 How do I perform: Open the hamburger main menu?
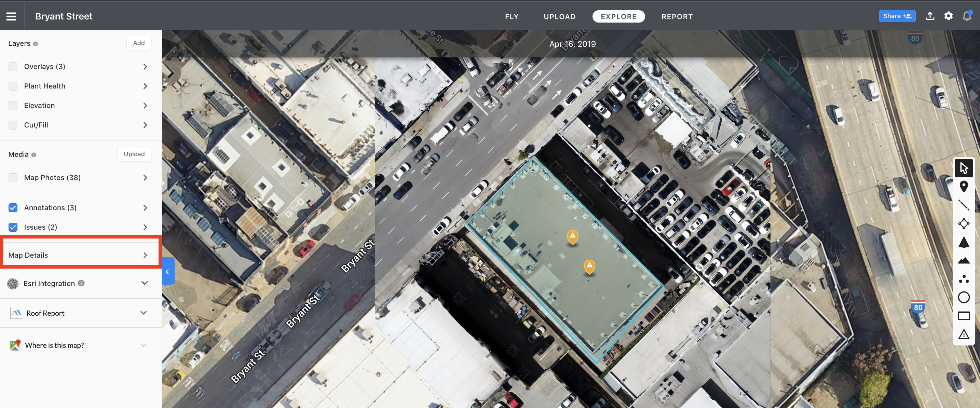coord(11,16)
